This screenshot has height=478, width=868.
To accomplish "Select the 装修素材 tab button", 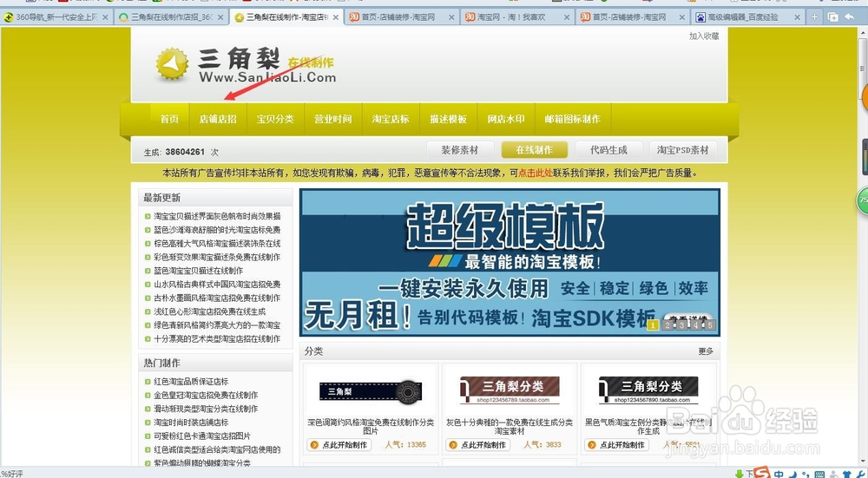I will pos(459,150).
